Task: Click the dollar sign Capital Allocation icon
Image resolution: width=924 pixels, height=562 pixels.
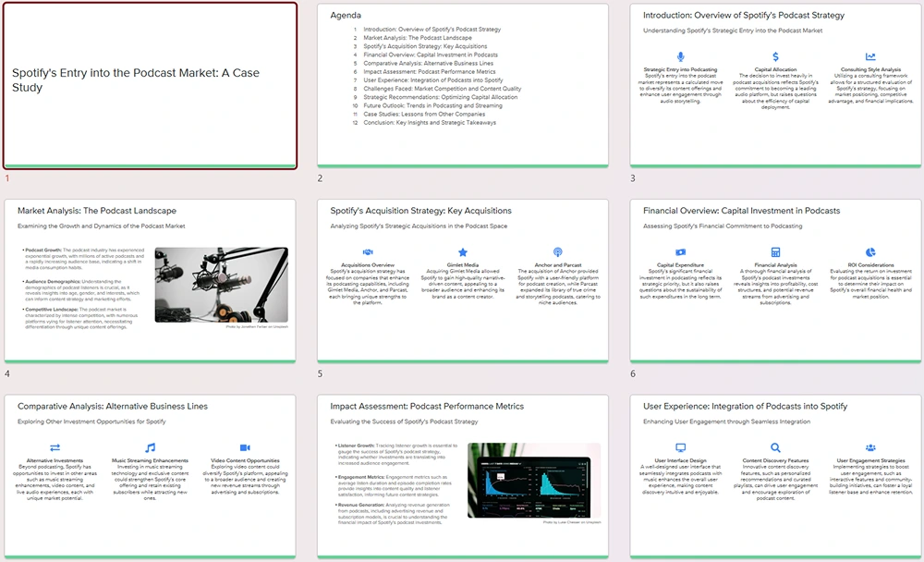Action: click(x=775, y=57)
